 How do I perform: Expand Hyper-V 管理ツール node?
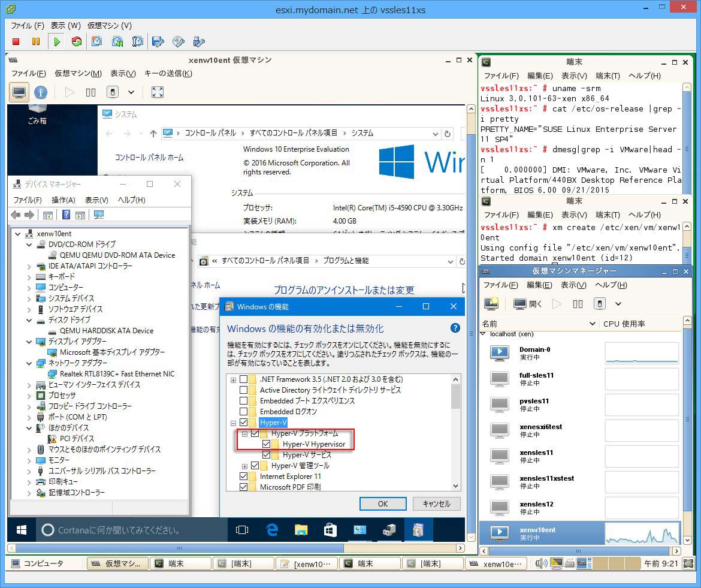point(244,466)
